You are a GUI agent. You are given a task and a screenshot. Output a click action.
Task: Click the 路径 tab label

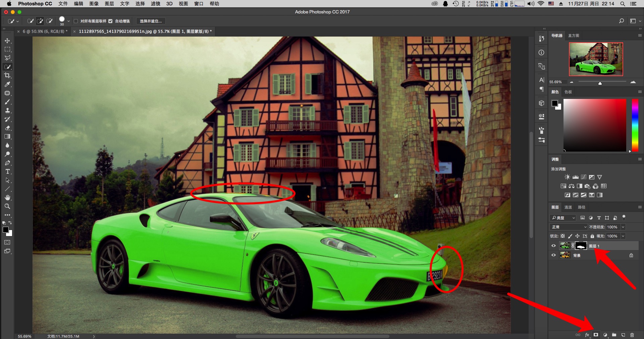point(582,207)
